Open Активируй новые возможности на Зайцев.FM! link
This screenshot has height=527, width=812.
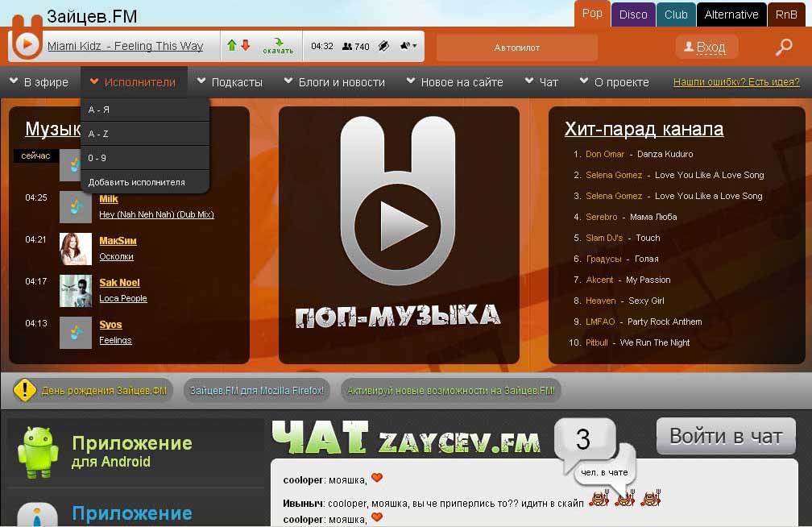click(450, 391)
